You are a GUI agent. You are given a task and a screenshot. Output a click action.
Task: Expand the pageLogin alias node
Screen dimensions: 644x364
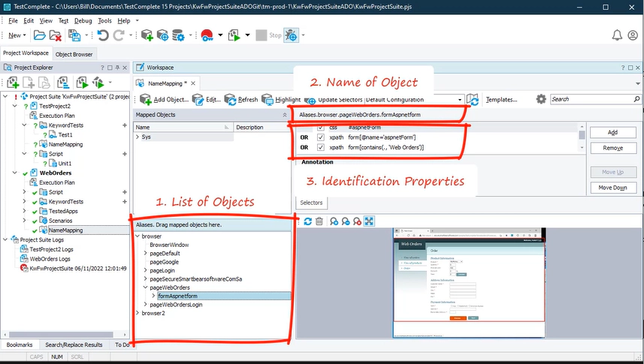145,270
